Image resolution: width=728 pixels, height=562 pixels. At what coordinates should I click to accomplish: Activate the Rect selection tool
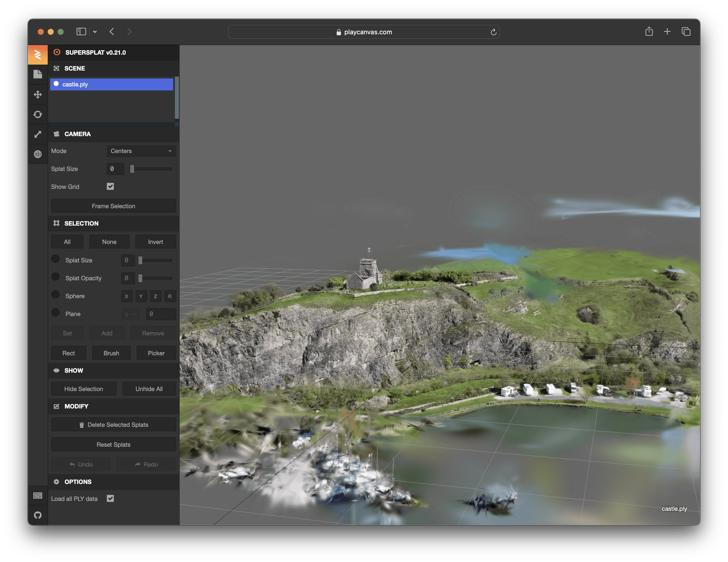point(69,353)
